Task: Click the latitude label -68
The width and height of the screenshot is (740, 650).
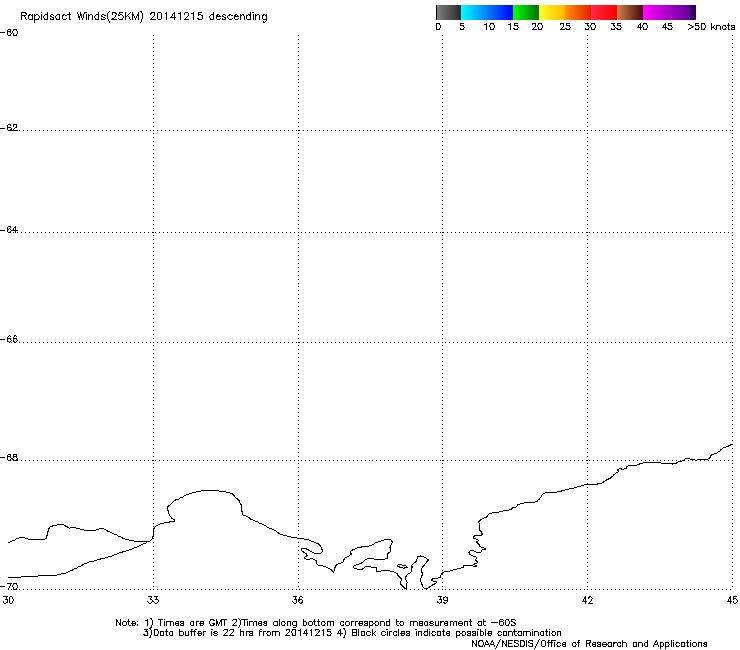Action: pyautogui.click(x=9, y=458)
